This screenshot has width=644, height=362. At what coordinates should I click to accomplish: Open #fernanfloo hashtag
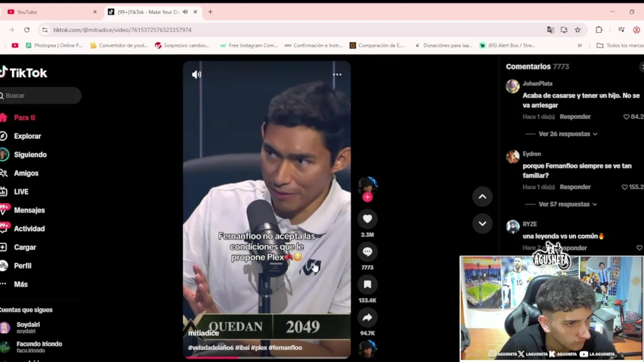tap(285, 348)
